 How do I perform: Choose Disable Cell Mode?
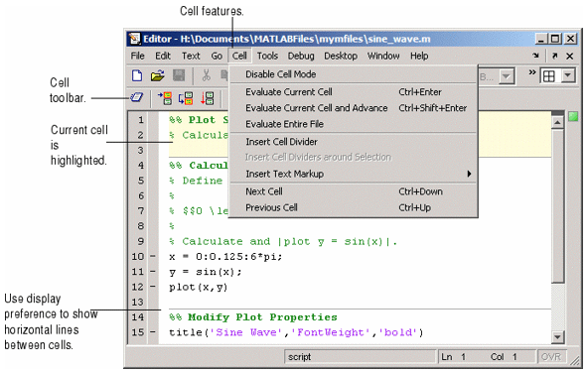point(354,74)
